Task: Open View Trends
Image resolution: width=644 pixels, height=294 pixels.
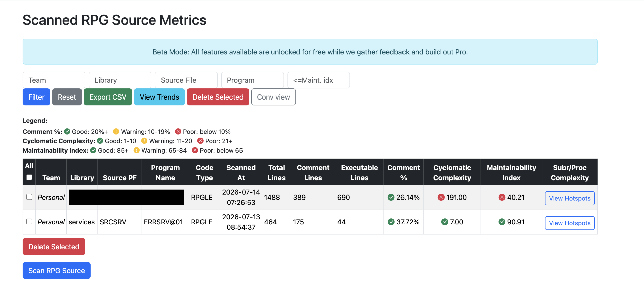Action: click(159, 97)
